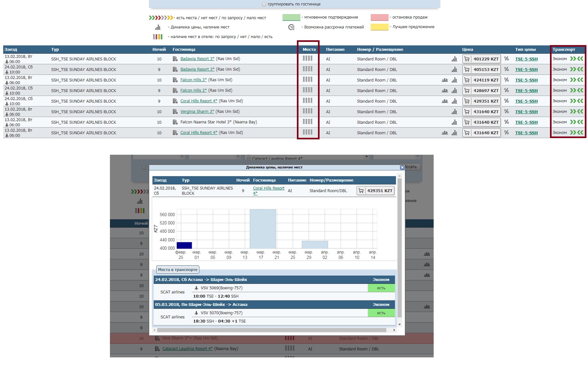
Task: Click chart icon in Falcon Naama Star row
Action: [454, 122]
